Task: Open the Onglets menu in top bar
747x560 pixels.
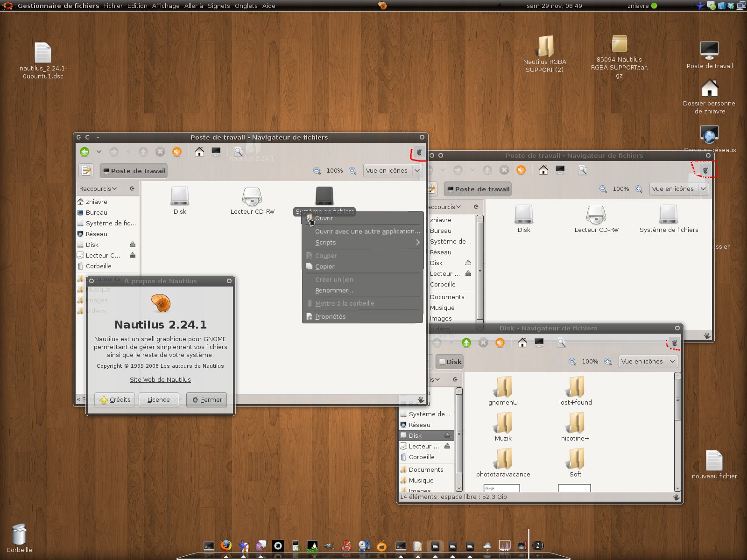Action: (x=246, y=6)
